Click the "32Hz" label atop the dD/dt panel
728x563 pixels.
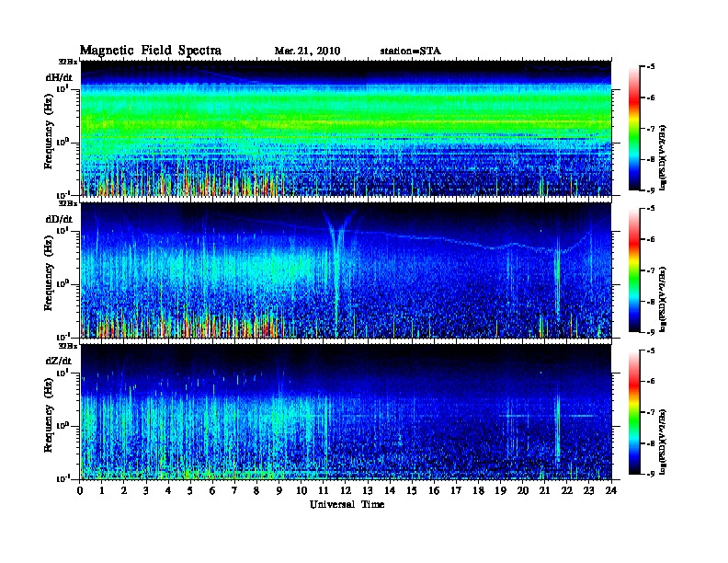68,203
